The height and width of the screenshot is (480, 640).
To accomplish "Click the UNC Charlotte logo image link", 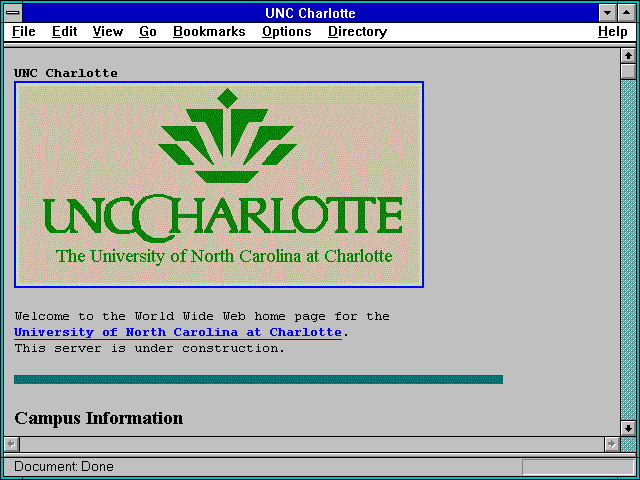I will point(219,184).
